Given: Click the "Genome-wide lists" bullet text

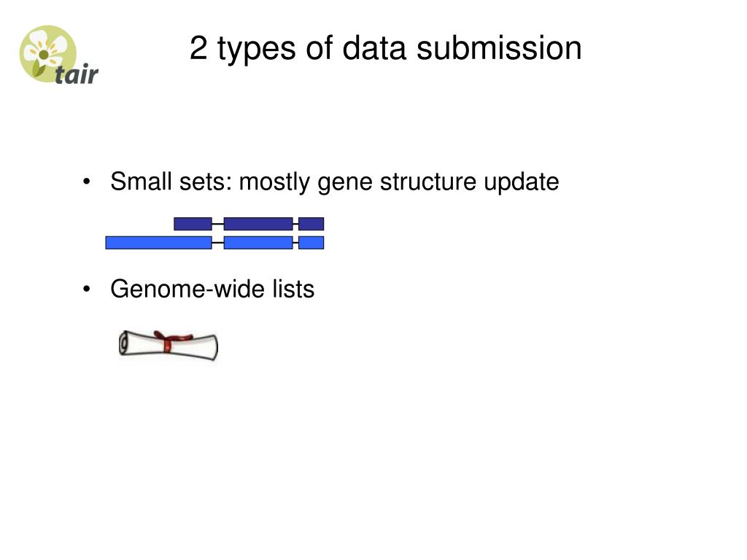Looking at the screenshot, I should click(x=212, y=289).
